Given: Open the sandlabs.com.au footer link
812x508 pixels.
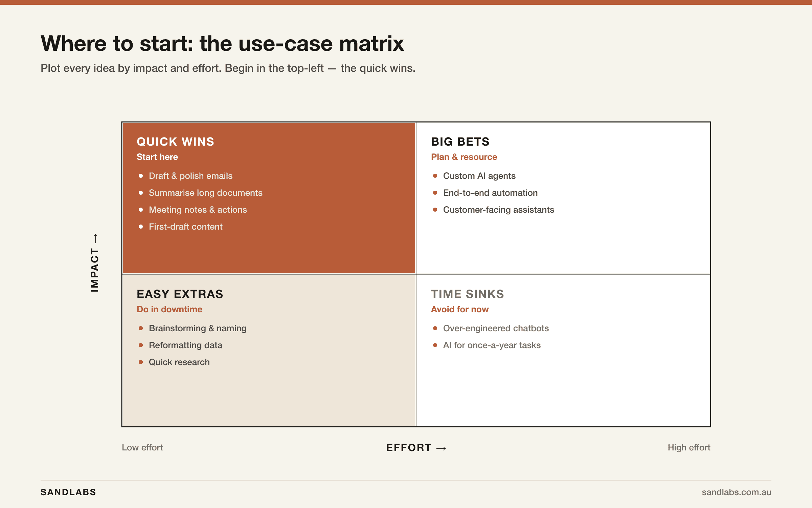Looking at the screenshot, I should point(737,492).
